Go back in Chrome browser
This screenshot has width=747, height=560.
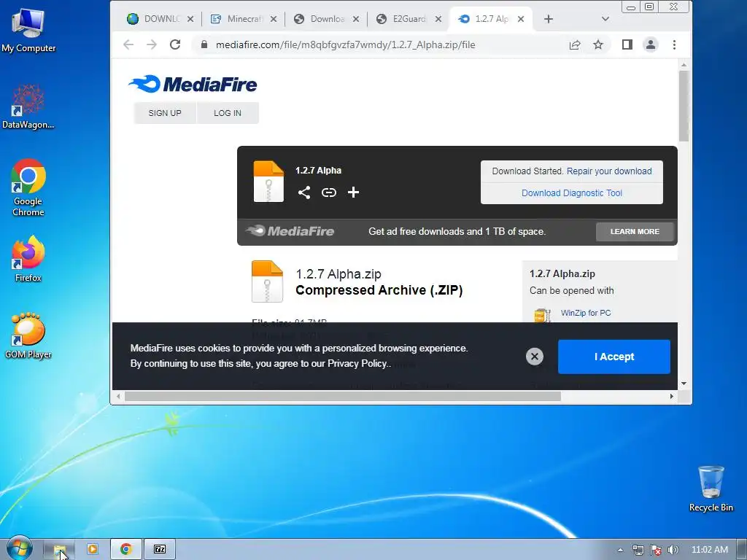[x=128, y=44]
